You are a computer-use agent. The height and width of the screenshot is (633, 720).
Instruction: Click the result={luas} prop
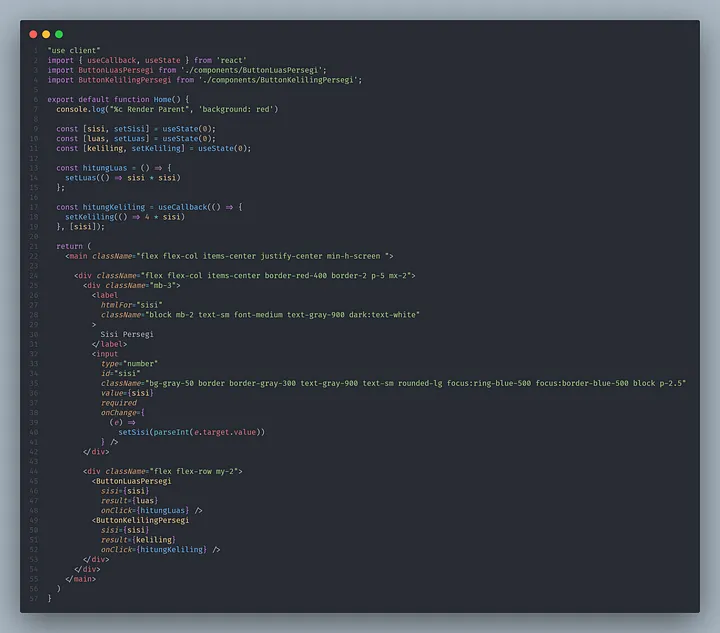click(x=129, y=501)
